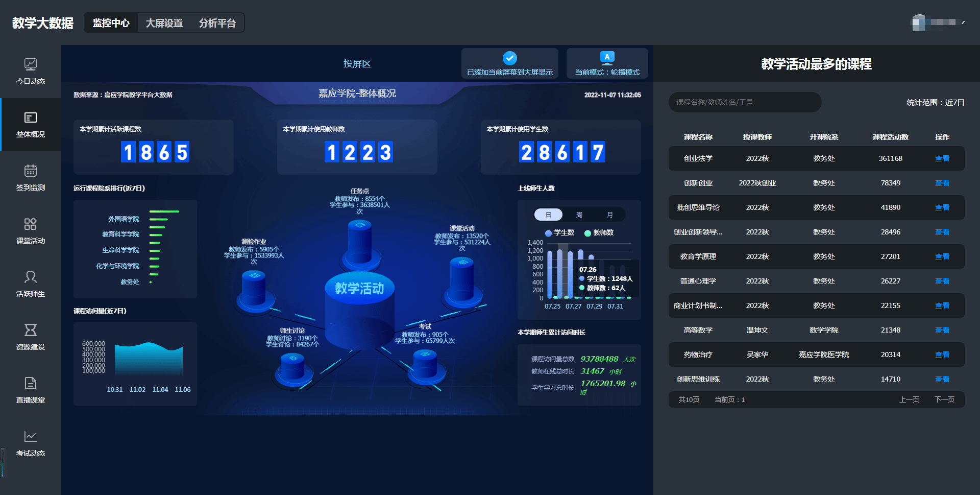The width and height of the screenshot is (980, 495).
Task: Expand the 统计范围 近7日 selector
Action: point(935,103)
